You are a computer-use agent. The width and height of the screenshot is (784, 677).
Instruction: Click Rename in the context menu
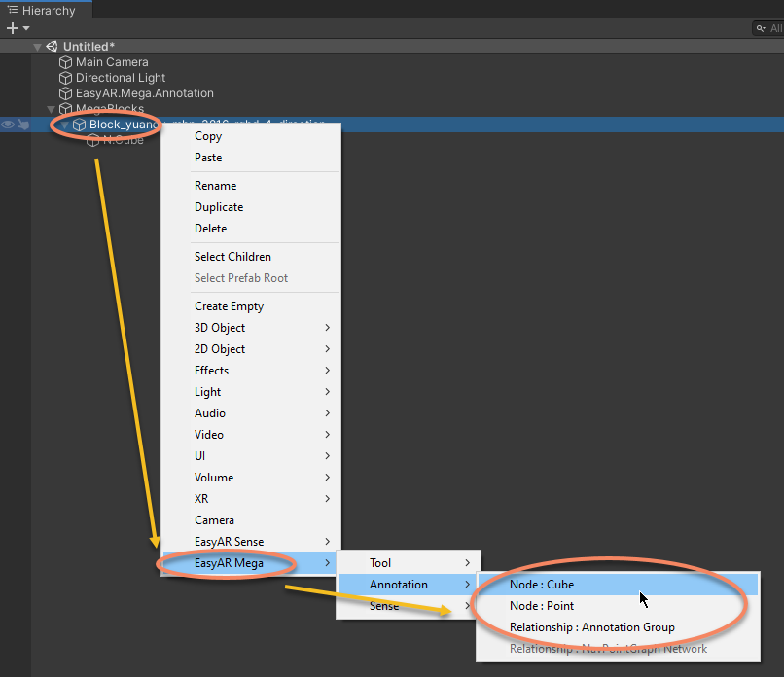(215, 185)
